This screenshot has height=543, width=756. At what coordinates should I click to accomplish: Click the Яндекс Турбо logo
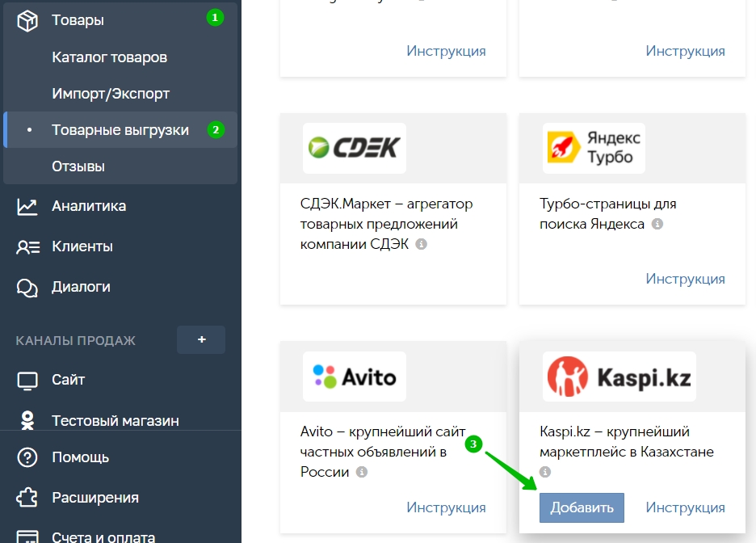coord(594,148)
